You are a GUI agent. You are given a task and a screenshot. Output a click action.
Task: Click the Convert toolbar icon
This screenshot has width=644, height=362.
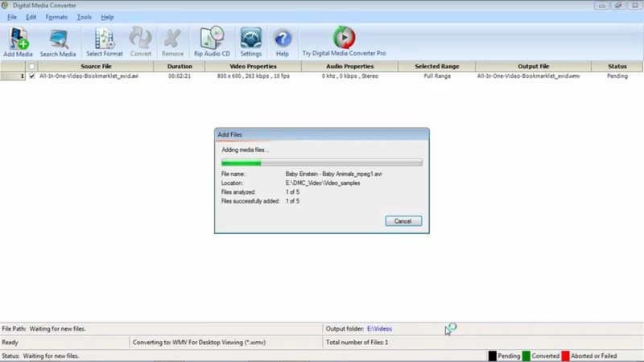[x=140, y=42]
